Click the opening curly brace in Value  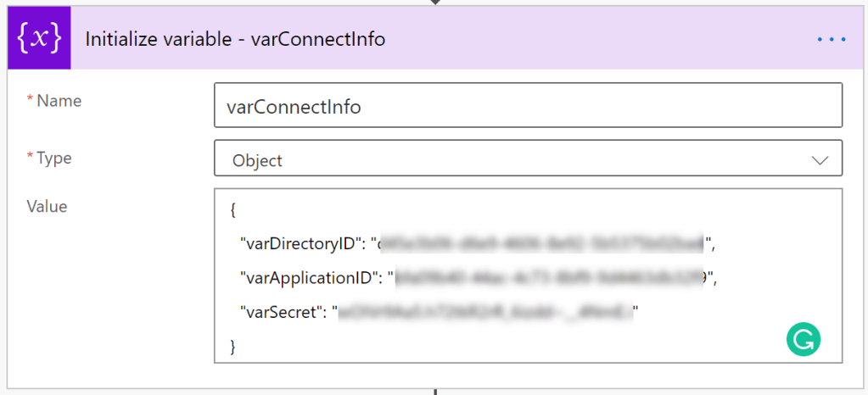click(x=233, y=210)
